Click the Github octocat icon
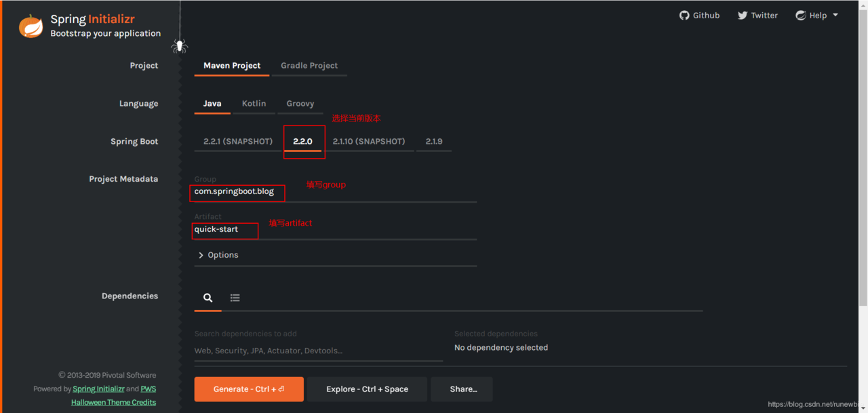This screenshot has height=413, width=868. coord(684,15)
